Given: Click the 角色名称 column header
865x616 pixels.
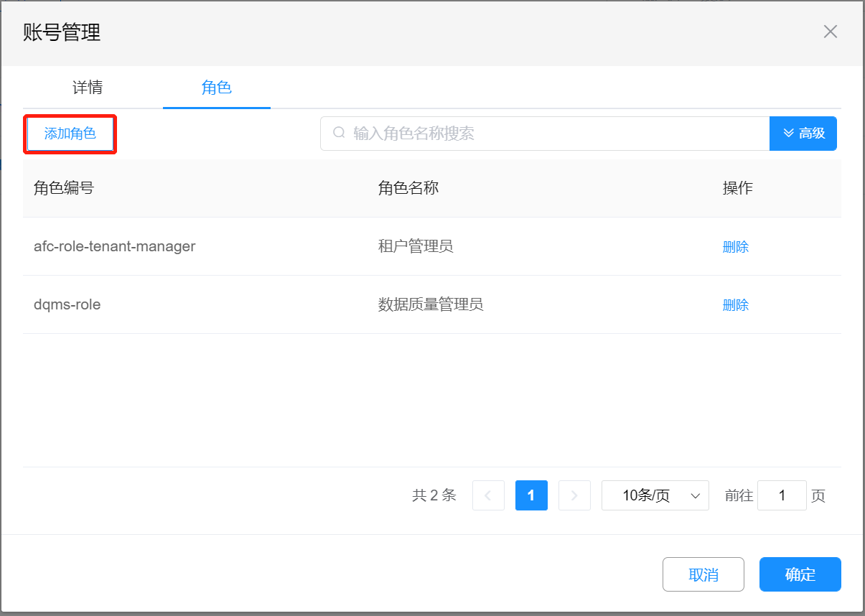Looking at the screenshot, I should point(408,188).
